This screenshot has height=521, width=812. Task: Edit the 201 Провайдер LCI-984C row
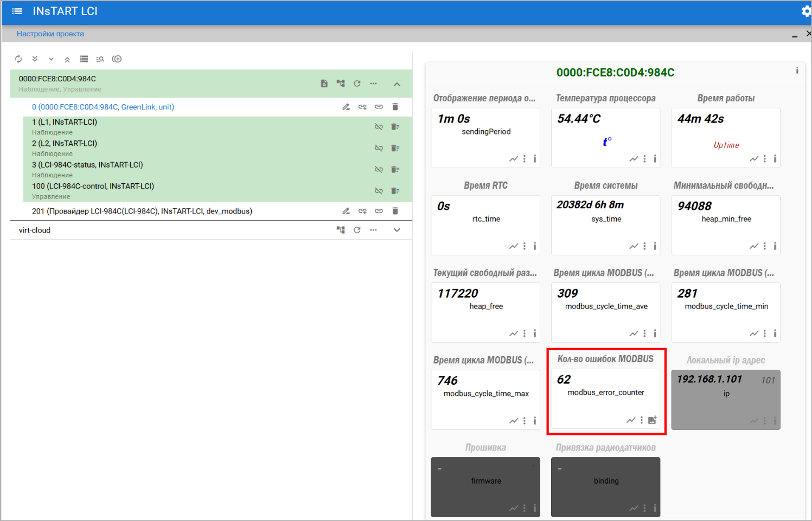346,211
